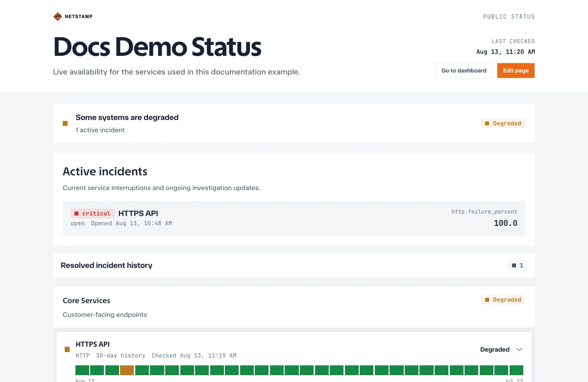
Task: Select the orange degraded day in the history bar
Action: click(127, 370)
